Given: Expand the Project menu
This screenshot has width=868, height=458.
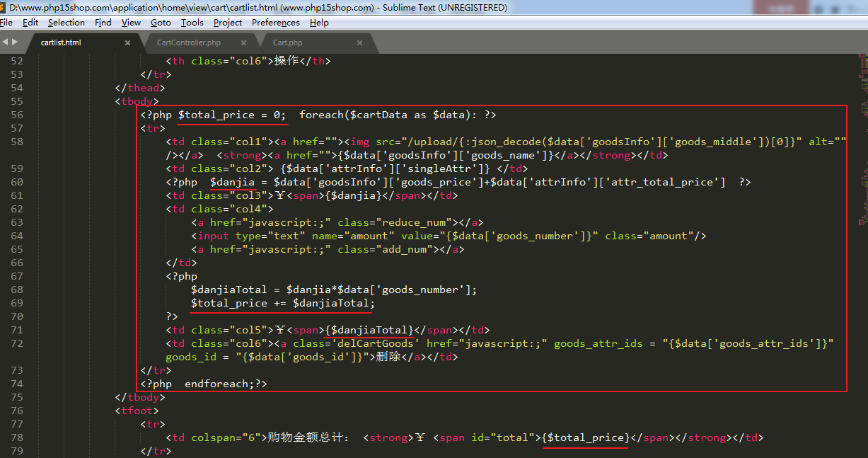Looking at the screenshot, I should click(x=228, y=23).
